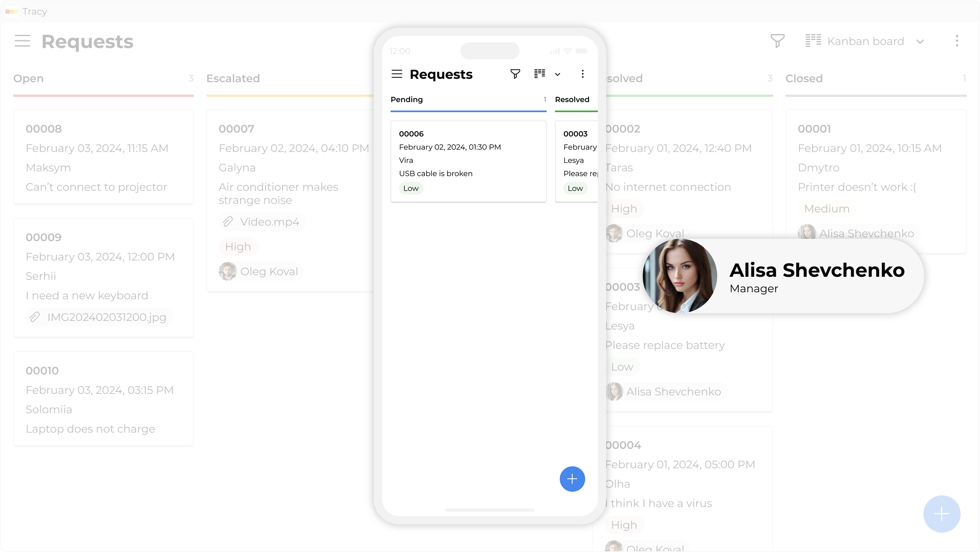Viewport: 980px width, 552px height.
Task: Open Alisa Shevchenko's large profile photo
Action: [680, 276]
